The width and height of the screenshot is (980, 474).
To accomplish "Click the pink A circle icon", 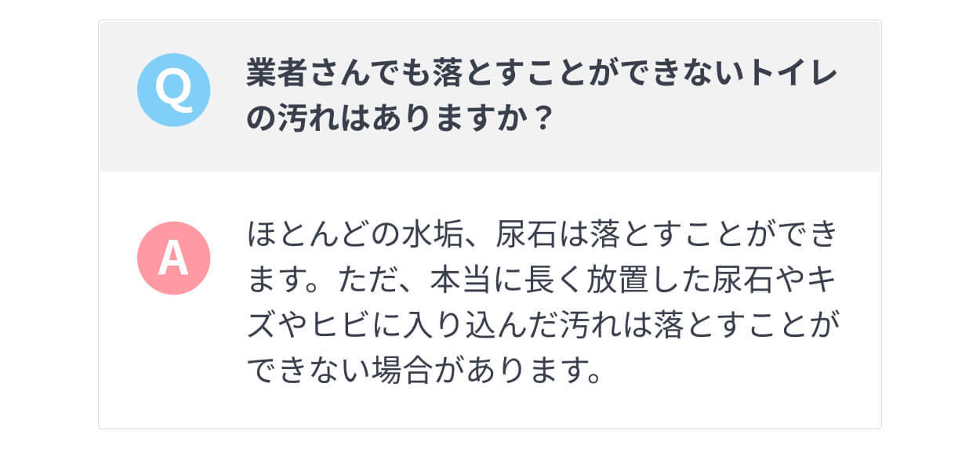I will pyautogui.click(x=173, y=259).
